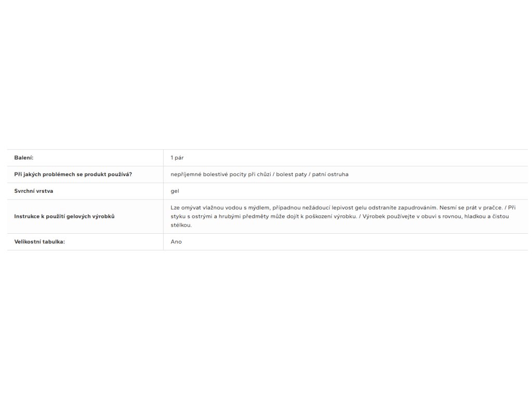Click the "Svrchní vrstva" row label

(34, 191)
